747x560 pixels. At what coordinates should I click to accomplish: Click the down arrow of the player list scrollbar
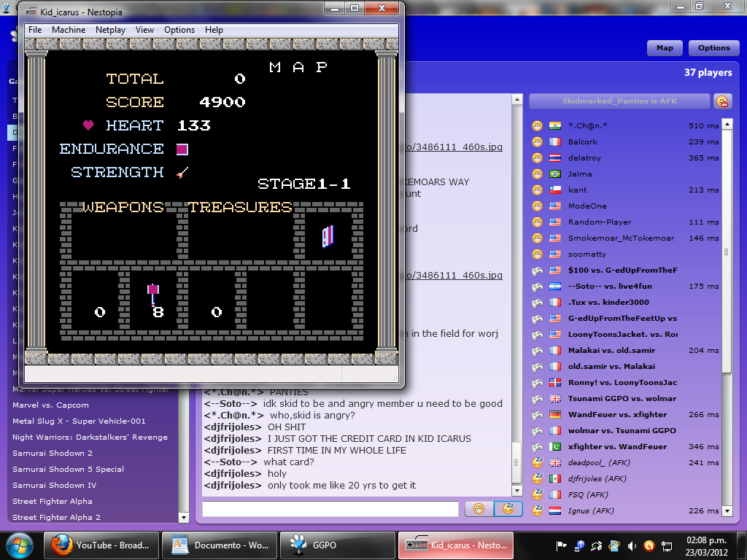[x=727, y=511]
